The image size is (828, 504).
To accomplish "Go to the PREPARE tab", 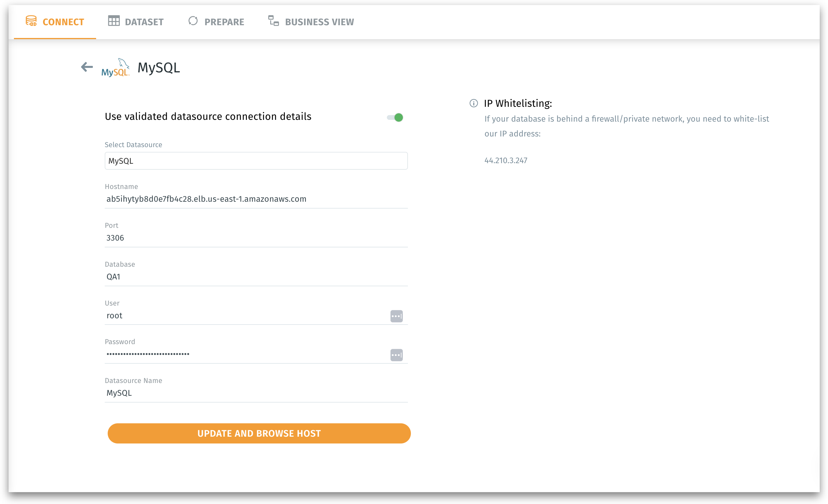I will tap(224, 22).
